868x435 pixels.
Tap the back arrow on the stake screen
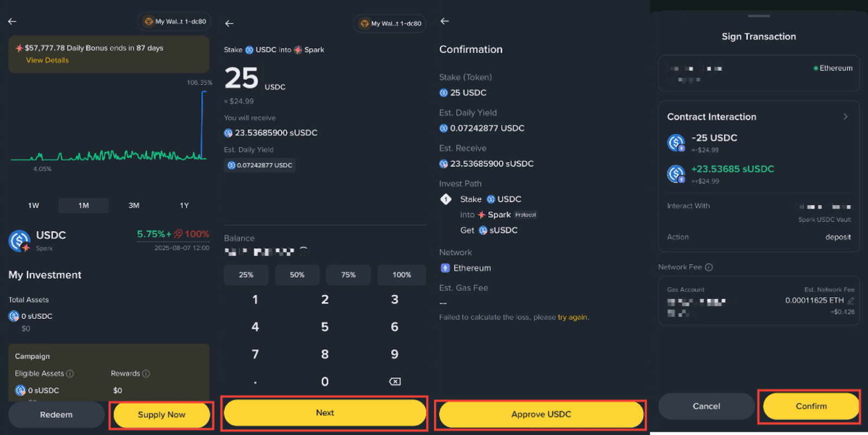[x=229, y=23]
